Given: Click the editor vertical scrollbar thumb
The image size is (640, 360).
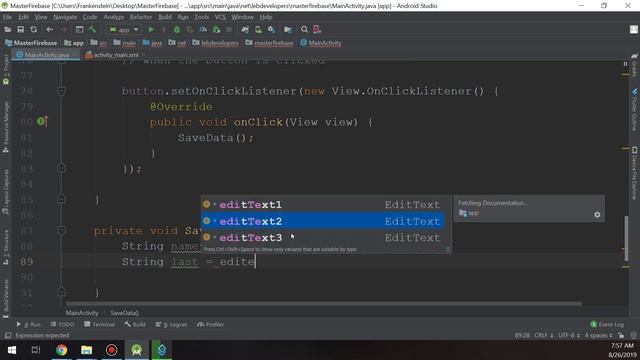Looking at the screenshot, I should [627, 238].
